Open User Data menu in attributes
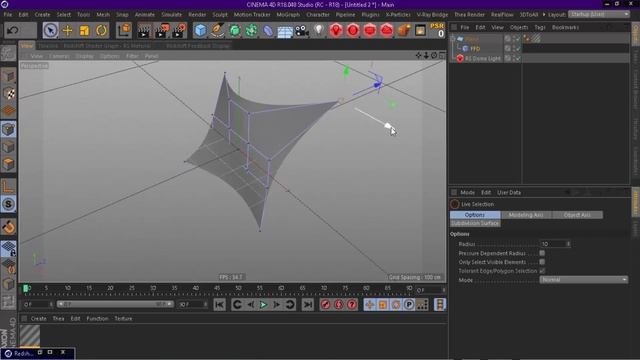Viewport: 640px width, 360px height. click(509, 192)
